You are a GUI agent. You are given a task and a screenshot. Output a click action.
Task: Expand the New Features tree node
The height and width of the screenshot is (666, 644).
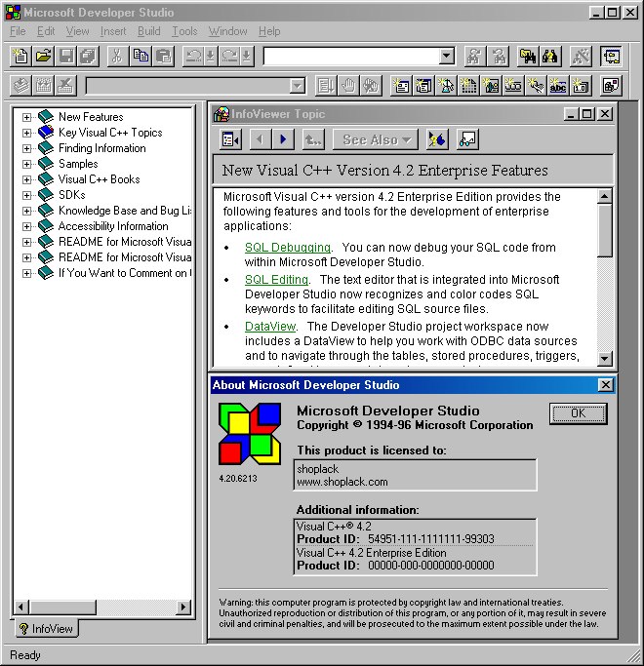(x=26, y=117)
